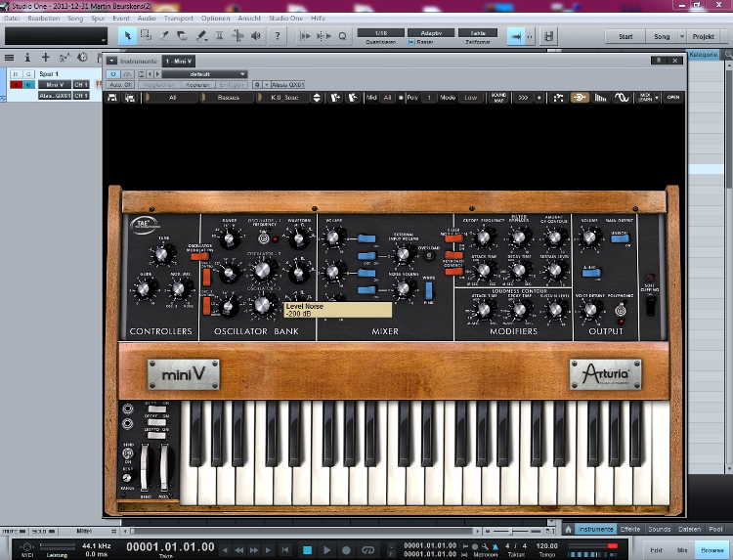This screenshot has height=560, width=733.
Task: Select the Mute tool
Action: [x=219, y=36]
